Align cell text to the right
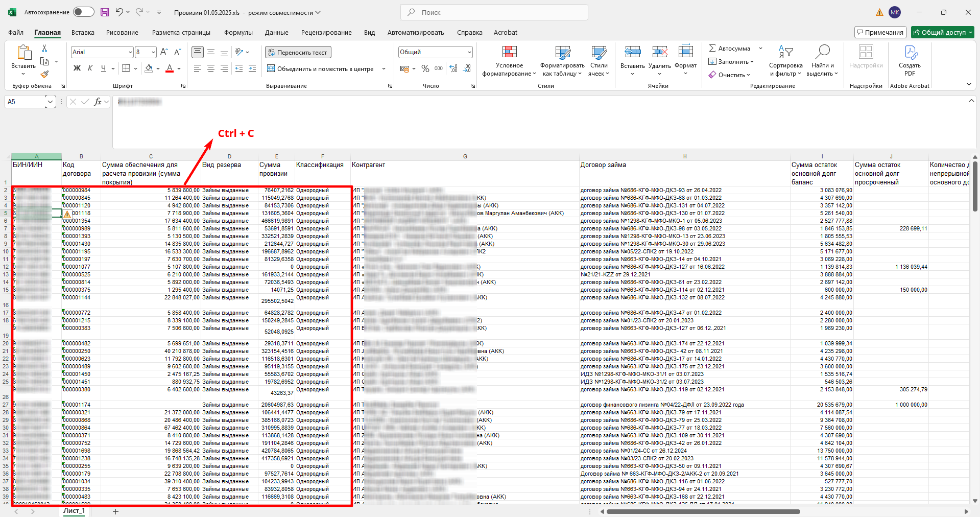Viewport: 980px width, 517px height. 224,68
